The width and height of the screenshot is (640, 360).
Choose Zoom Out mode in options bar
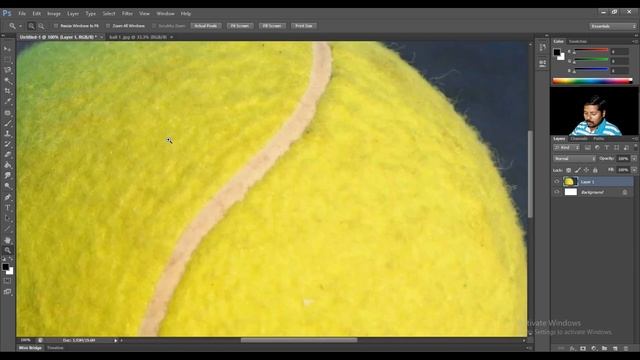tap(41, 26)
